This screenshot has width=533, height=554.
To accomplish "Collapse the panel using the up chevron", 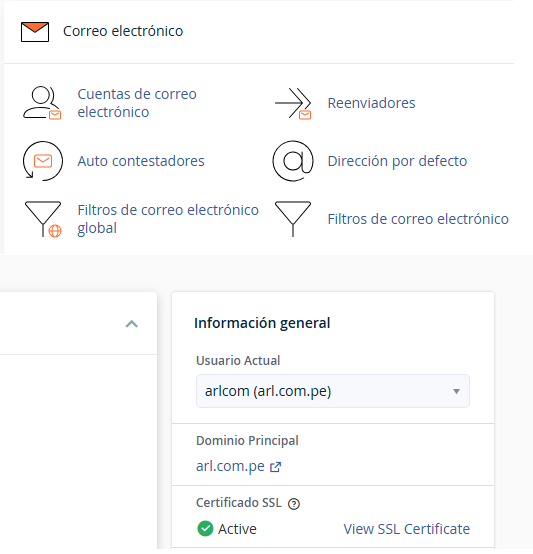I will pos(132,324).
